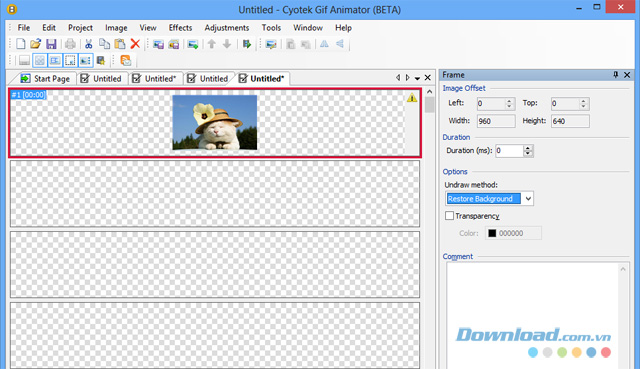Click the #1 [00:00] frame label
Screen dimensions: 640x369
pos(28,95)
